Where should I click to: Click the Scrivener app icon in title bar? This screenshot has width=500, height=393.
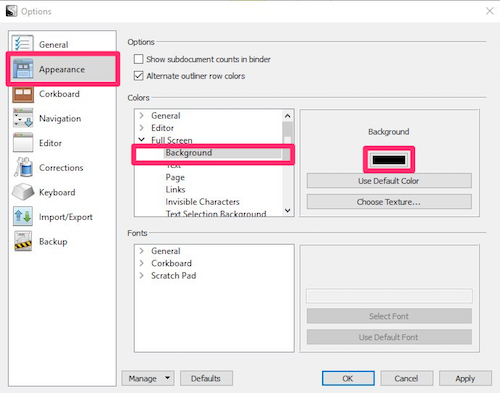pos(11,11)
